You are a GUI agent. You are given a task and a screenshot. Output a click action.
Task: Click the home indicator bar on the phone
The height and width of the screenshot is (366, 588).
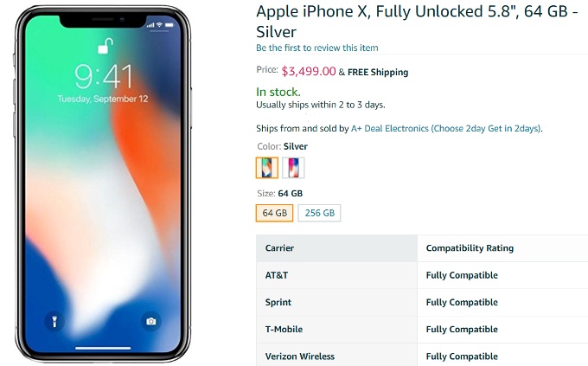click(x=103, y=349)
